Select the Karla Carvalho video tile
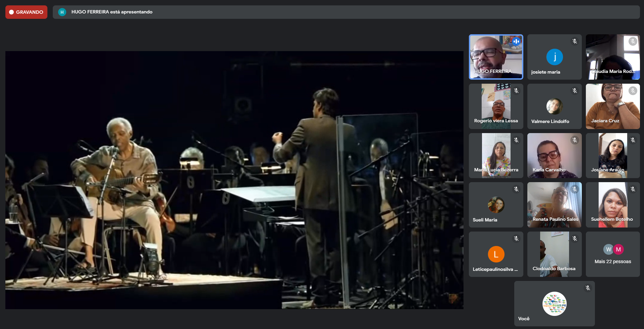Image resolution: width=644 pixels, height=329 pixels. click(554, 156)
